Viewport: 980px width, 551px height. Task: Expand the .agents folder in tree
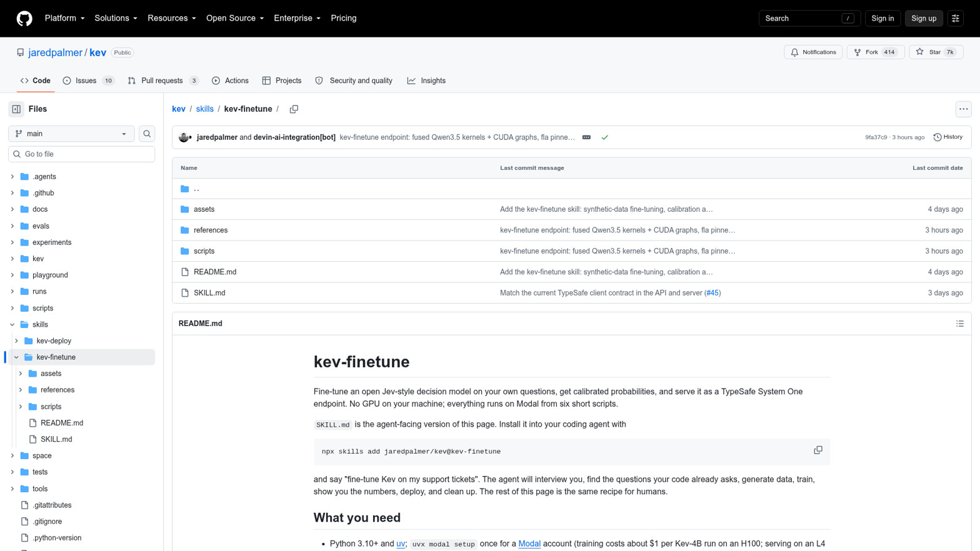(x=12, y=177)
